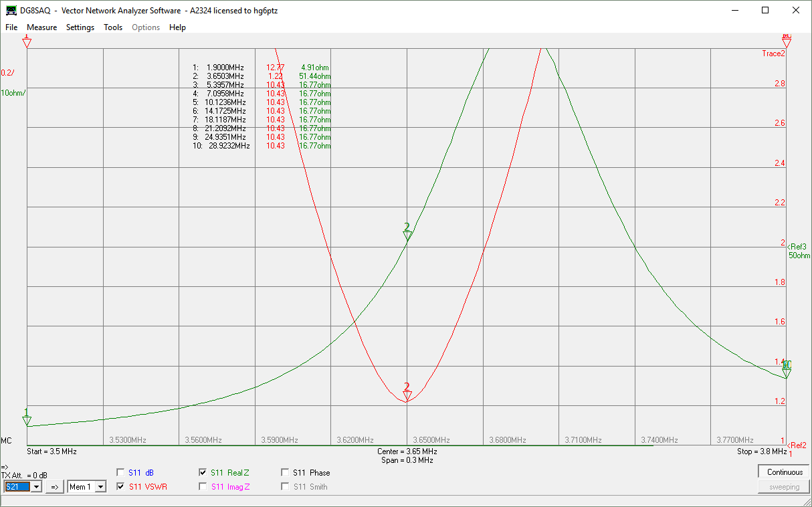Open the Measure menu
The height and width of the screenshot is (507, 812).
[41, 27]
